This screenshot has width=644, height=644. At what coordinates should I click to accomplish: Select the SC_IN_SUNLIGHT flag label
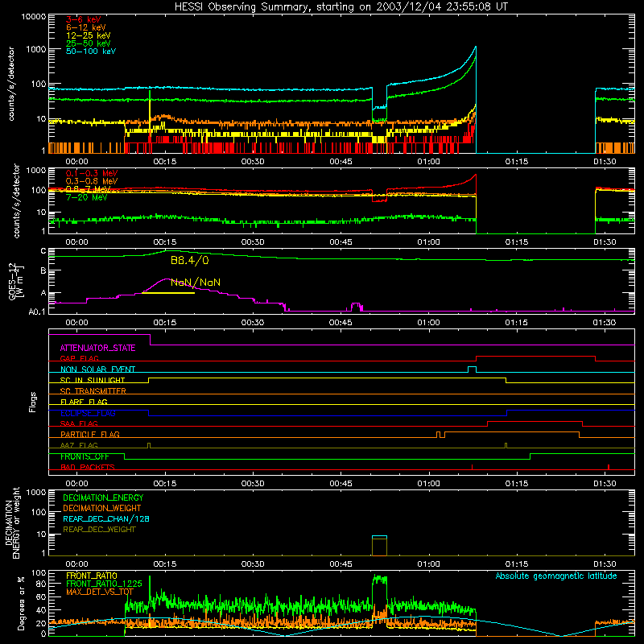coord(93,380)
